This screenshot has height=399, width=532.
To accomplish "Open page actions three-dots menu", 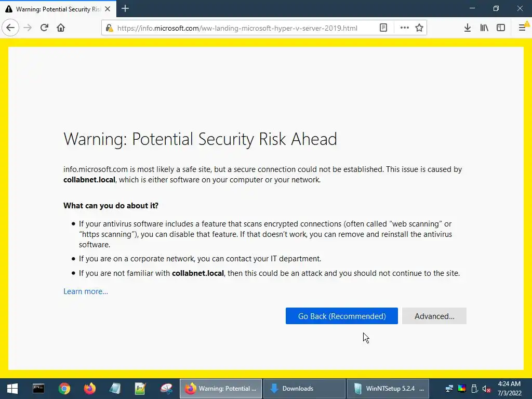I will [x=404, y=28].
